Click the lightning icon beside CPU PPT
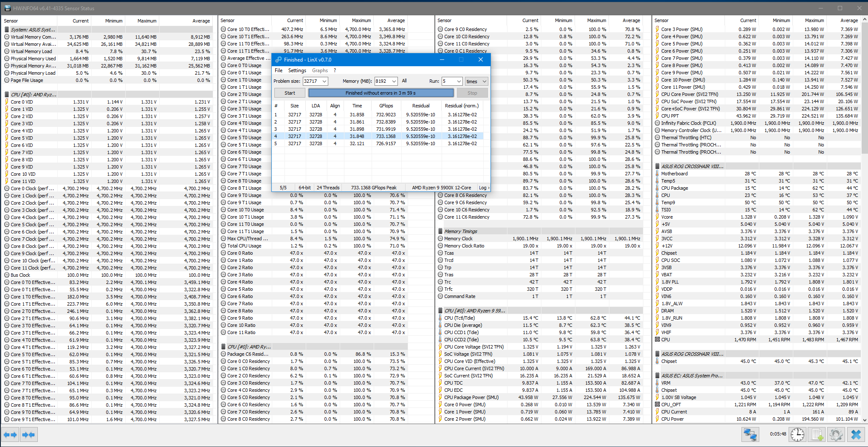Viewport: 868px width, 447px height. 657,116
